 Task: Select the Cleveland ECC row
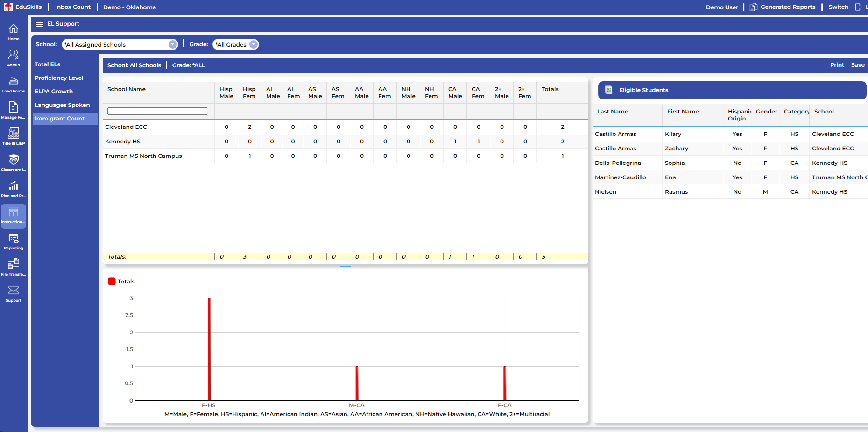[345, 127]
